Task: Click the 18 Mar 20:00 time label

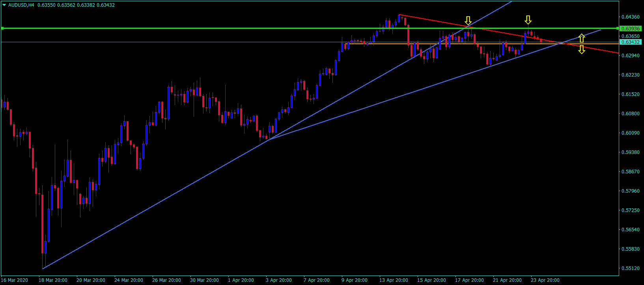Action: pos(53,280)
